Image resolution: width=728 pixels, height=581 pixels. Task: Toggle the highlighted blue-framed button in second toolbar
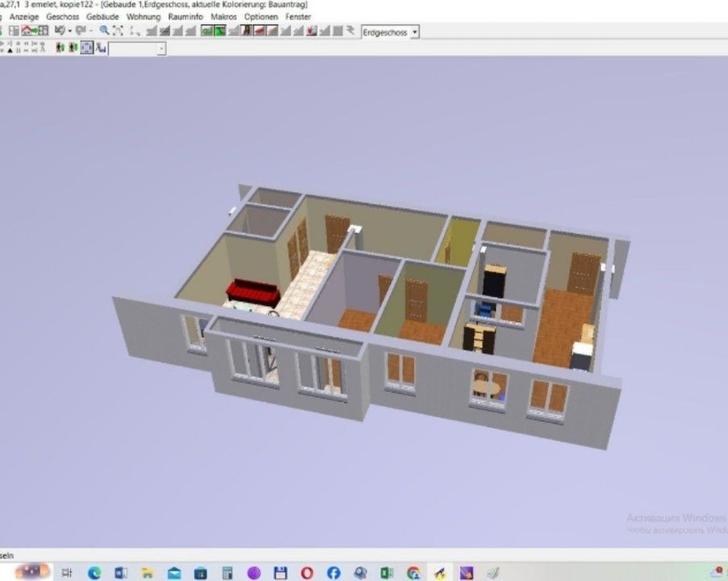[86, 48]
